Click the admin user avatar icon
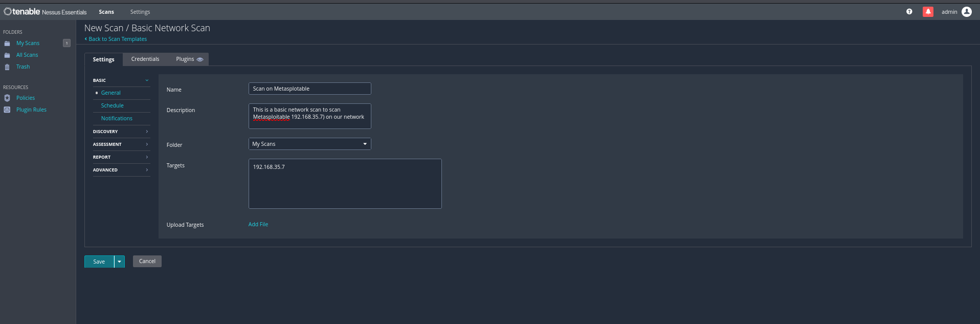The height and width of the screenshot is (324, 980). tap(966, 12)
